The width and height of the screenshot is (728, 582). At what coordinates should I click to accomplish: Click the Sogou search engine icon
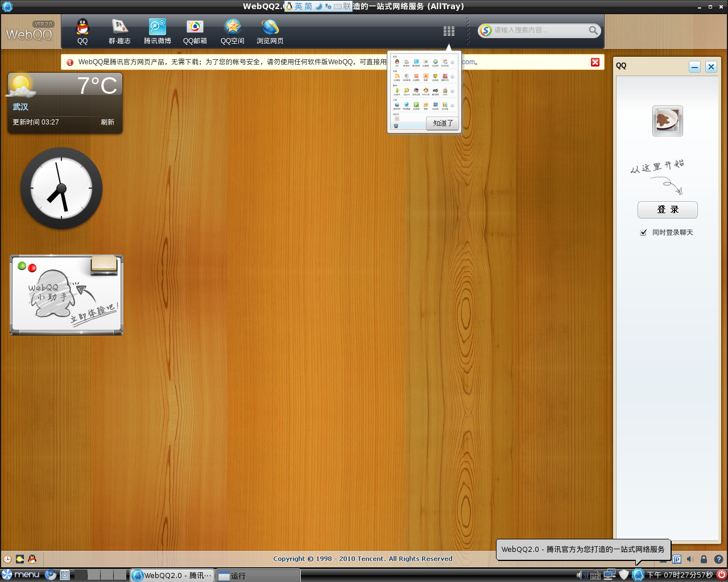pos(485,30)
